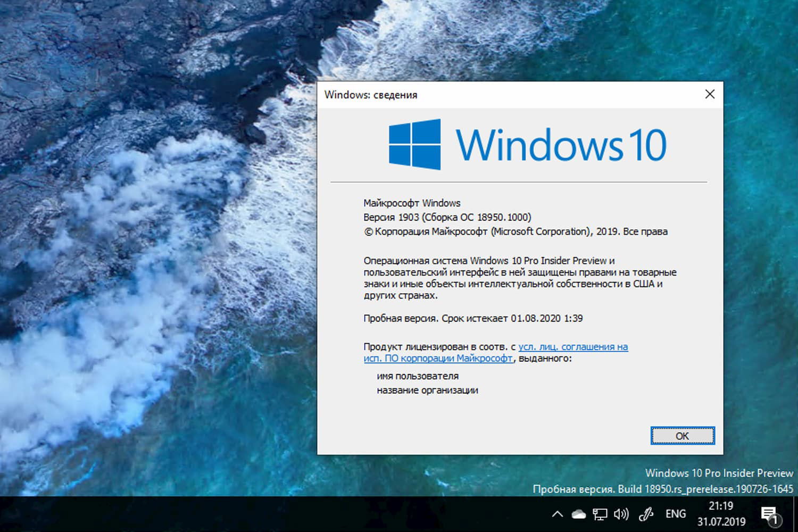798x532 pixels.
Task: Select the 'Windows: сведения' title bar
Action: (x=372, y=94)
